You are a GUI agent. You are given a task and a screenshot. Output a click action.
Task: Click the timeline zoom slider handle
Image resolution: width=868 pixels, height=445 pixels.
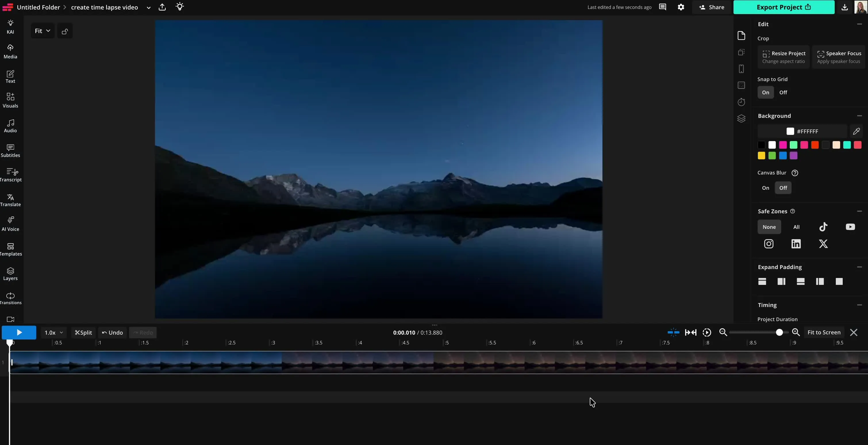(779, 332)
